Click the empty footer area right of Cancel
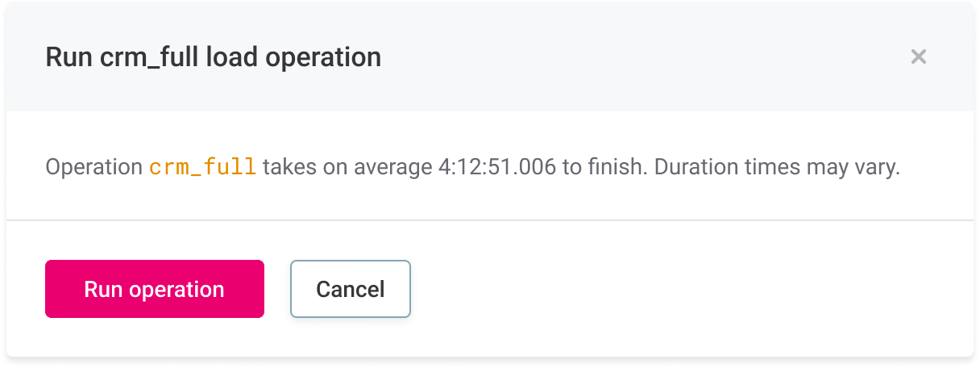 coord(685,289)
